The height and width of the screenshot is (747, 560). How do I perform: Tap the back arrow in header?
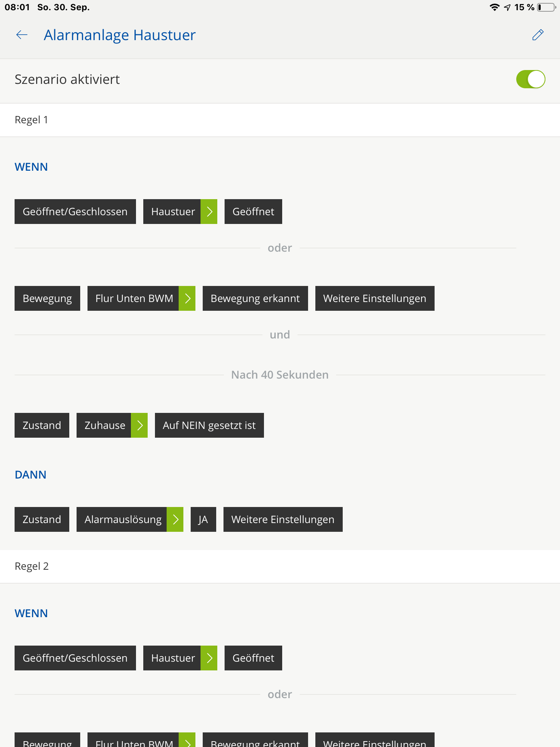click(22, 35)
